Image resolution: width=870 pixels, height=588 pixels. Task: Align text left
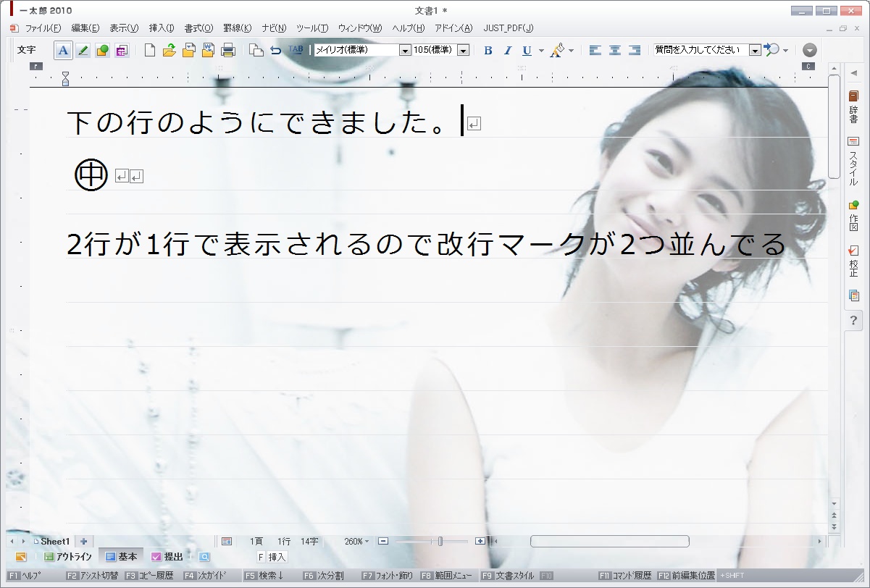[595, 50]
